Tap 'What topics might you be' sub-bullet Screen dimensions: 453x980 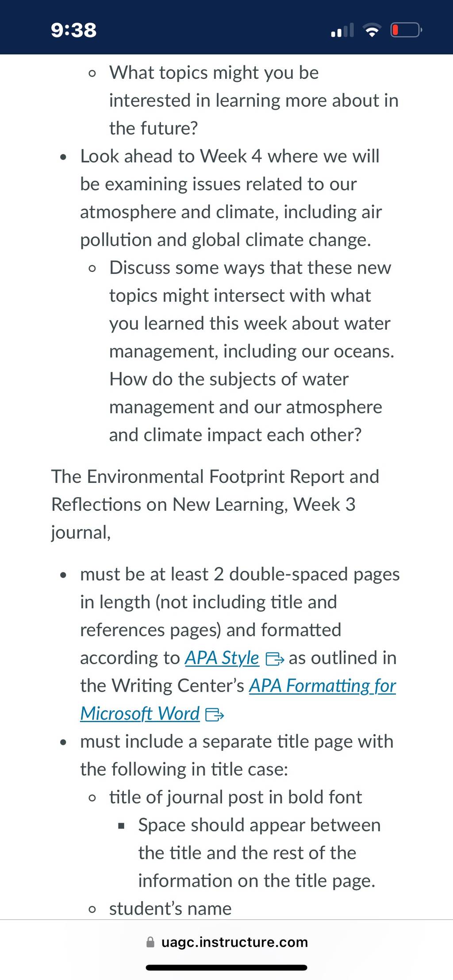(x=254, y=100)
